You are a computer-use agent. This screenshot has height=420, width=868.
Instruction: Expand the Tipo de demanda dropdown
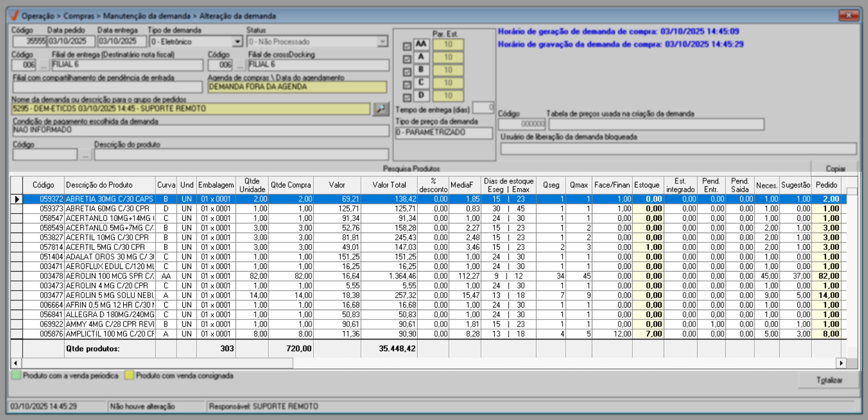point(237,42)
